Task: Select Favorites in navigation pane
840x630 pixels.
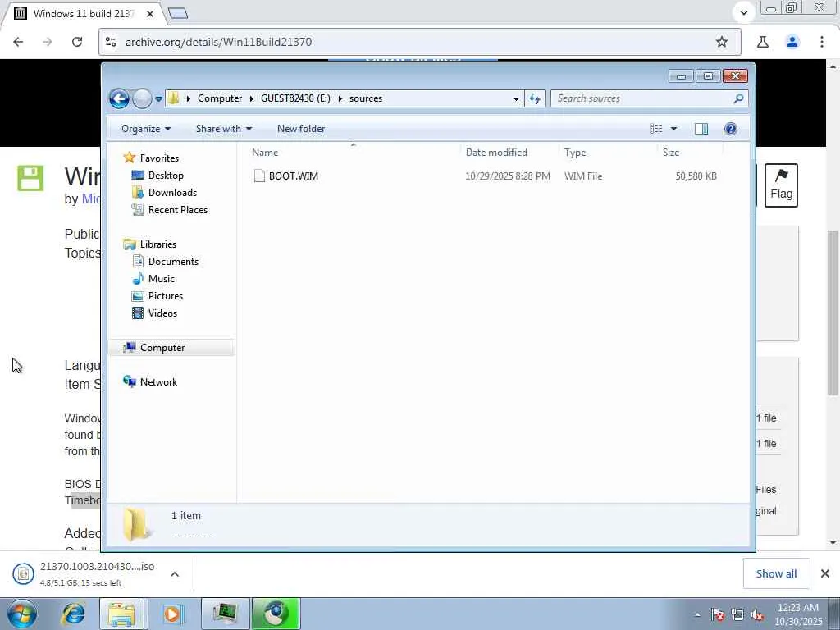Action: point(159,158)
